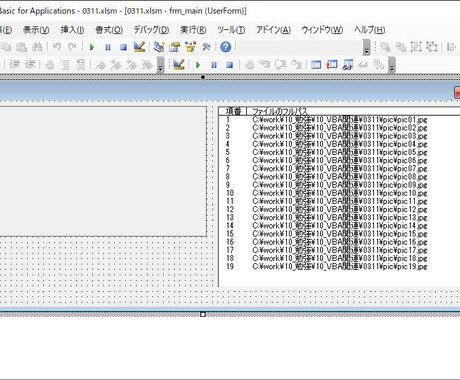The image size is (460, 380).
Task: Select the list row ending pic12.jpg
Action: click(x=339, y=209)
